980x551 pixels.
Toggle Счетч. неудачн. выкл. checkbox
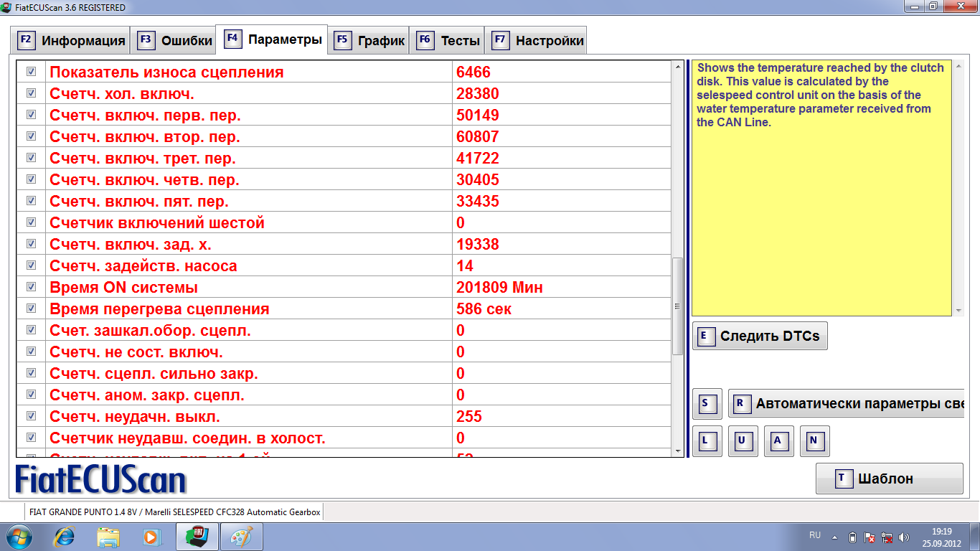(31, 416)
